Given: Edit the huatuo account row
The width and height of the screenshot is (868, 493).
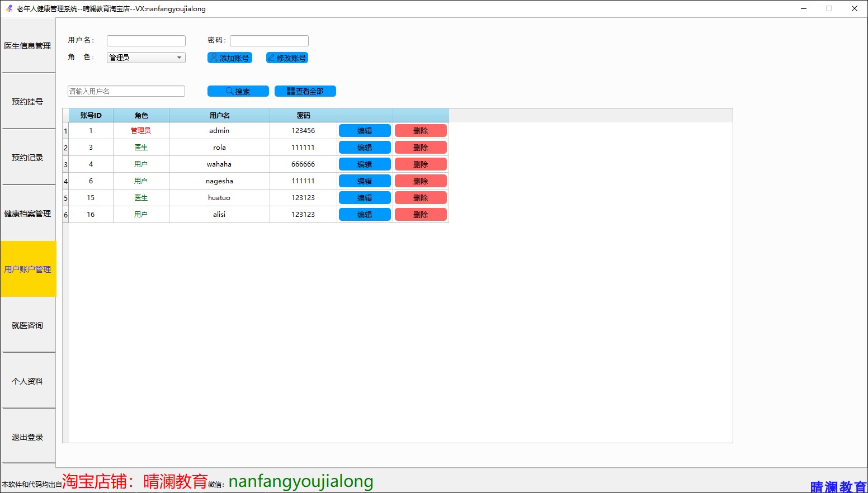Looking at the screenshot, I should click(x=365, y=198).
